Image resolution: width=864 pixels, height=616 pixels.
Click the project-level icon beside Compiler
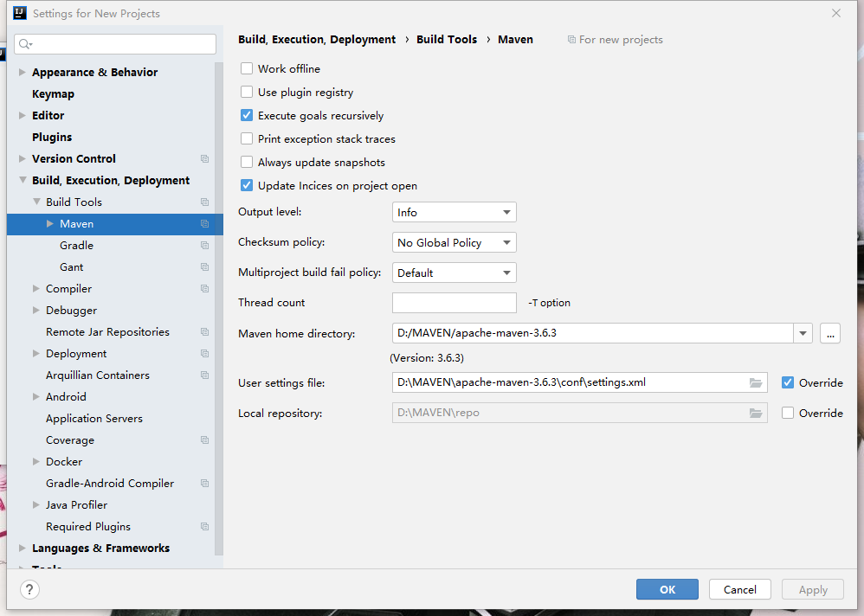[204, 288]
